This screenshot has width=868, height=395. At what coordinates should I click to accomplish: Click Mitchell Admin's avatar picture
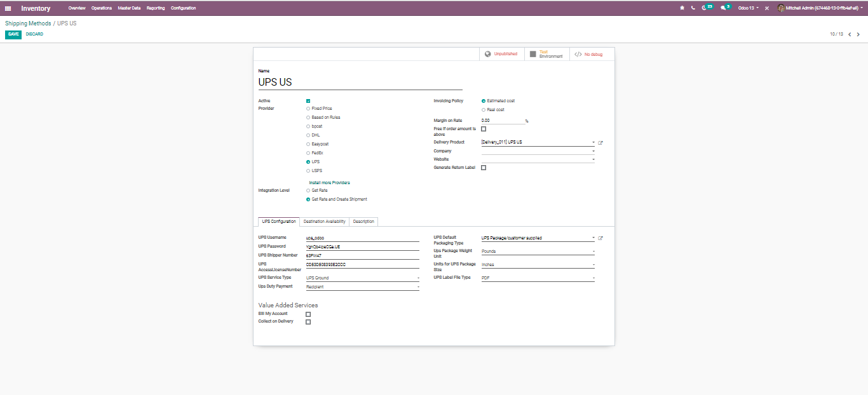(781, 8)
